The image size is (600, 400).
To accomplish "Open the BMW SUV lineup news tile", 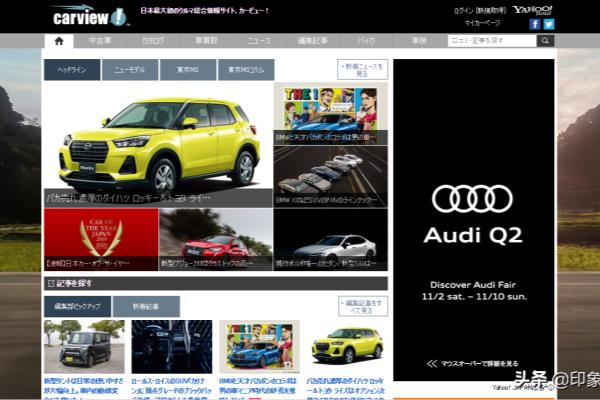I will (x=331, y=176).
